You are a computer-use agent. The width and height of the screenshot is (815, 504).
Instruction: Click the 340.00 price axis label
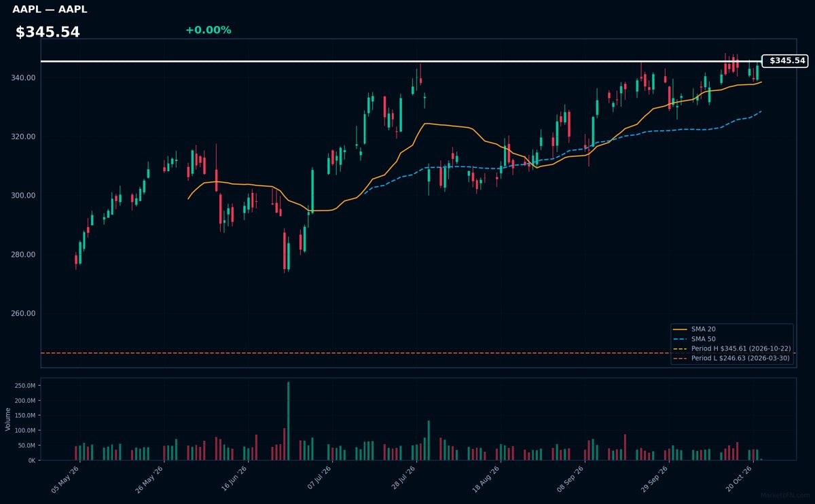point(24,78)
